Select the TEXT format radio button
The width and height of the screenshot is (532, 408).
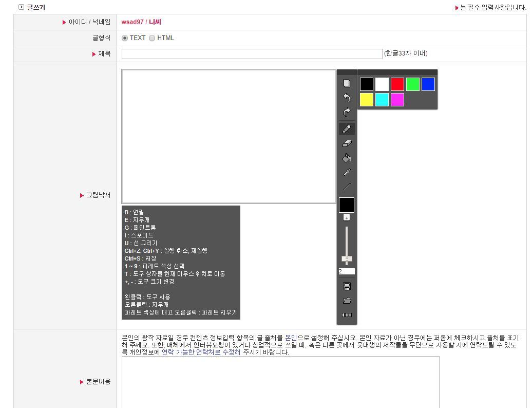125,38
